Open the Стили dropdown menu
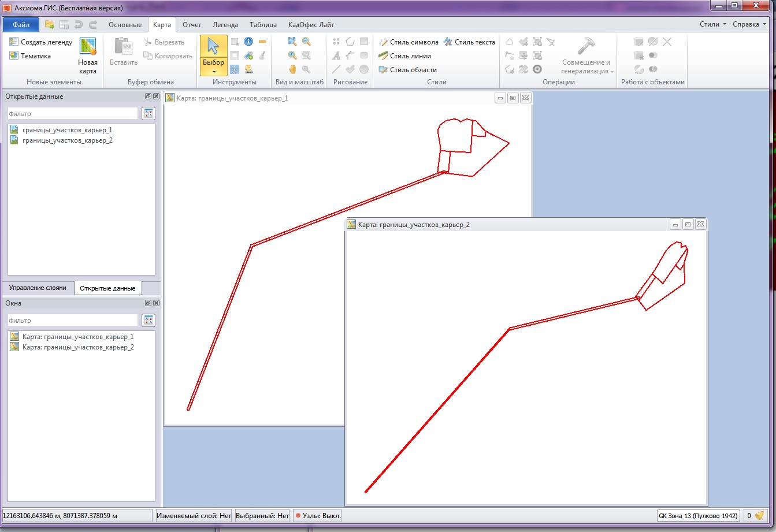 (712, 25)
